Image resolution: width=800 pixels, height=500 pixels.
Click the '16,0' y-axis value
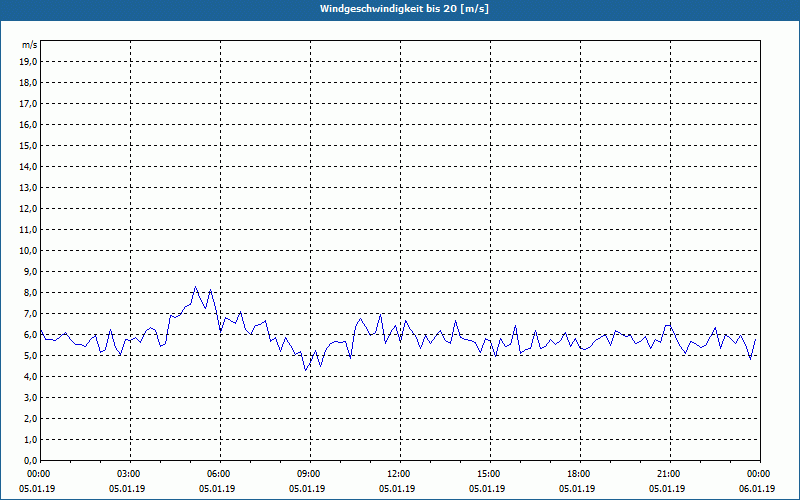pyautogui.click(x=28, y=124)
